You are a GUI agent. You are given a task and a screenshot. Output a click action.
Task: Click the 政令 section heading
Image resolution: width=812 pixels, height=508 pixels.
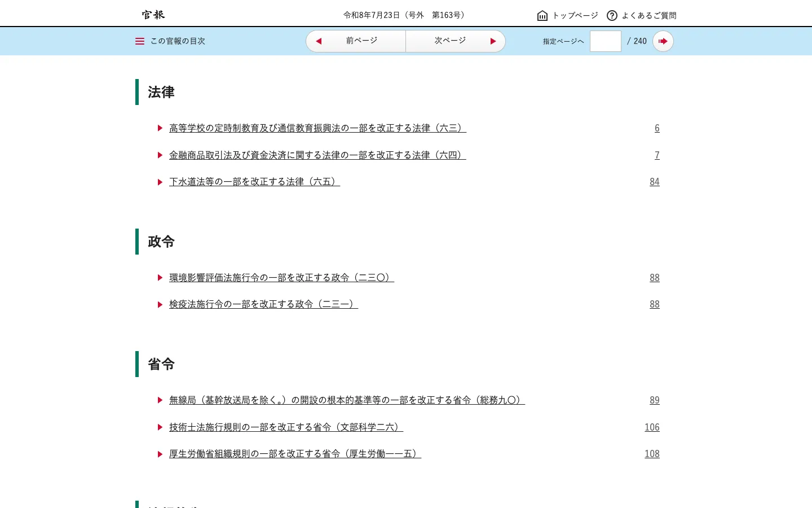pos(161,242)
